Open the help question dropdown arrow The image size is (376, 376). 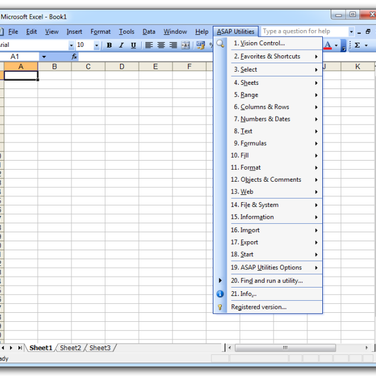351,32
